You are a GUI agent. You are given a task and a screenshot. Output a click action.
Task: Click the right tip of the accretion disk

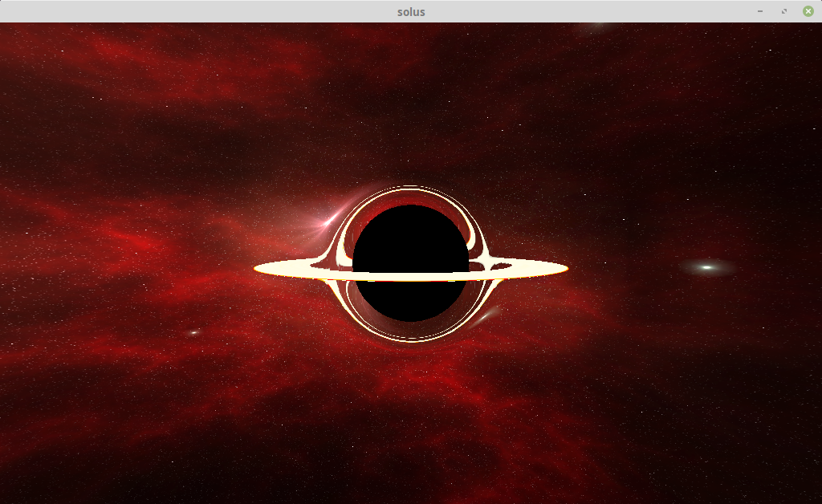pos(566,269)
